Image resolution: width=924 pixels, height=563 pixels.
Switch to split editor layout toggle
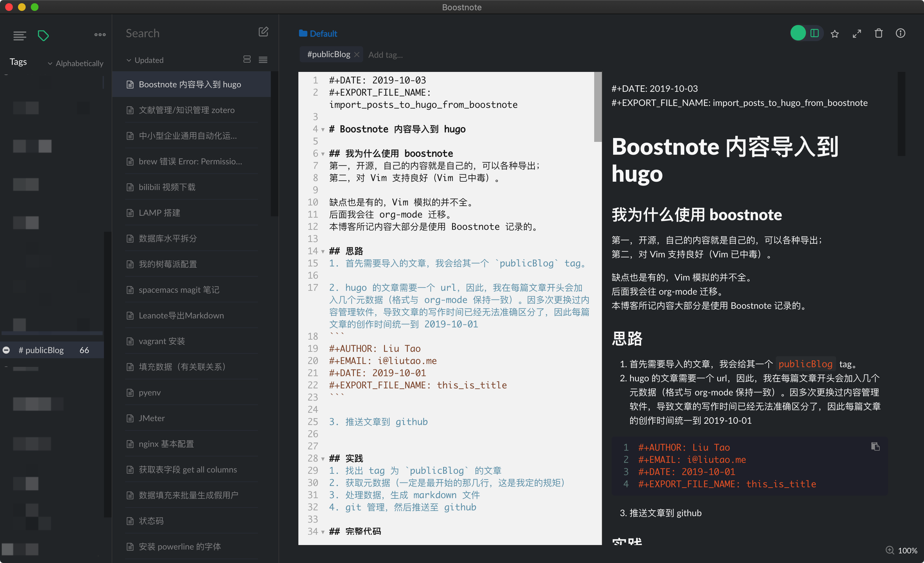pyautogui.click(x=815, y=33)
